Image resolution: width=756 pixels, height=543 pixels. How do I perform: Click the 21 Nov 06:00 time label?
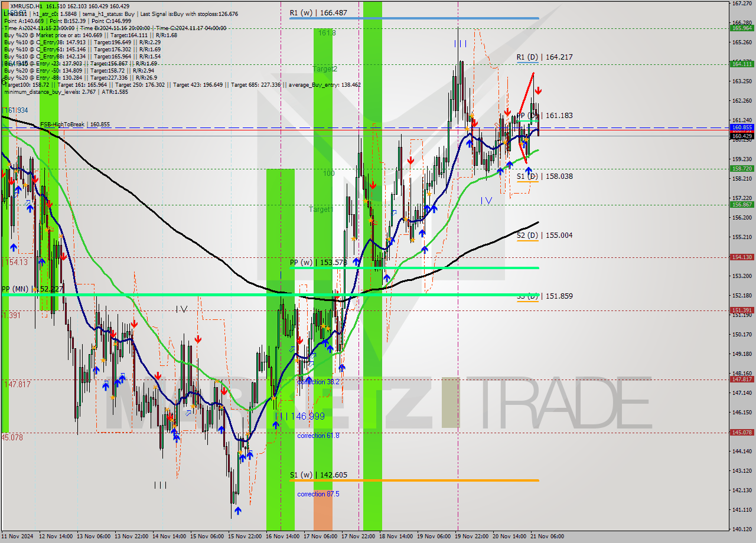(x=547, y=537)
